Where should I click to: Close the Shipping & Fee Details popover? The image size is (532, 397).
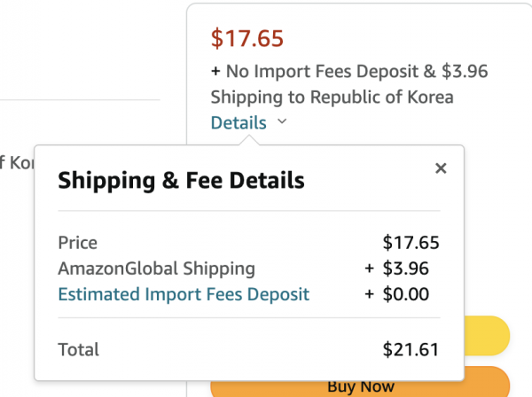pyautogui.click(x=441, y=168)
